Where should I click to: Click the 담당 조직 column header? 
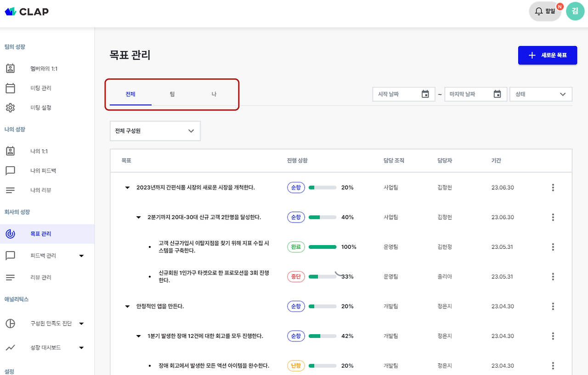point(394,161)
